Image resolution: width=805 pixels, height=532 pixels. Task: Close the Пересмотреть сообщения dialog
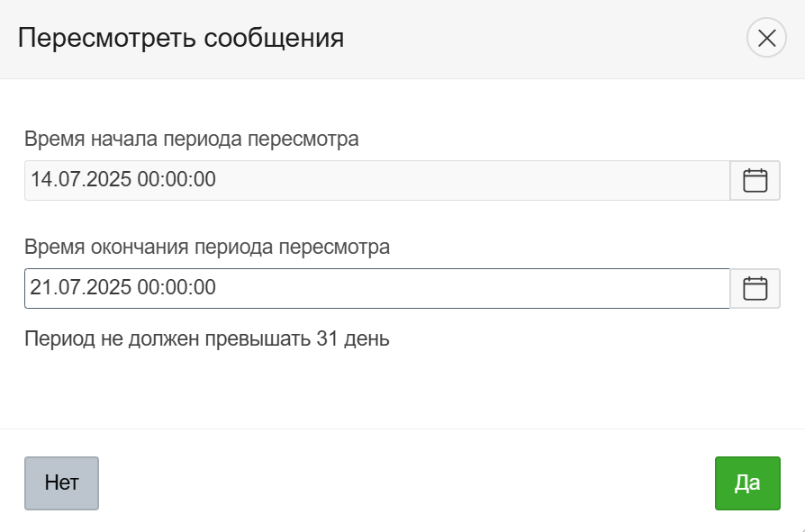[766, 38]
